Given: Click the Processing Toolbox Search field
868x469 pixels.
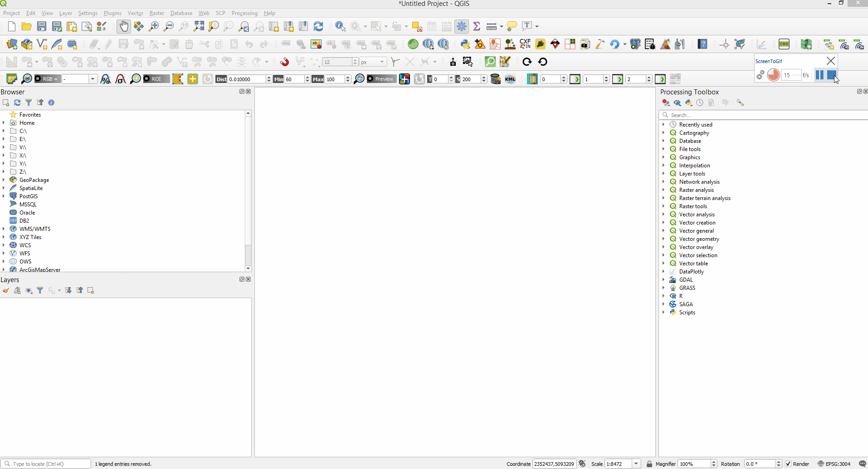Looking at the screenshot, I should 764,115.
